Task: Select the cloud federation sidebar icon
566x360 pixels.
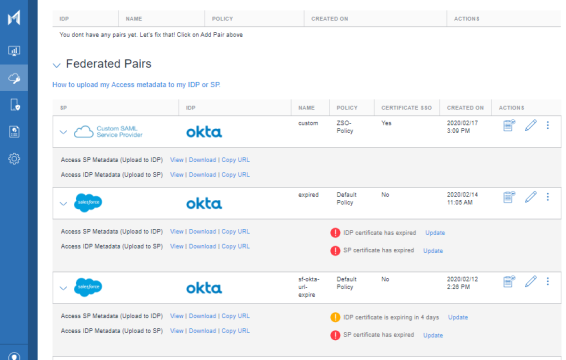Action: [x=14, y=78]
